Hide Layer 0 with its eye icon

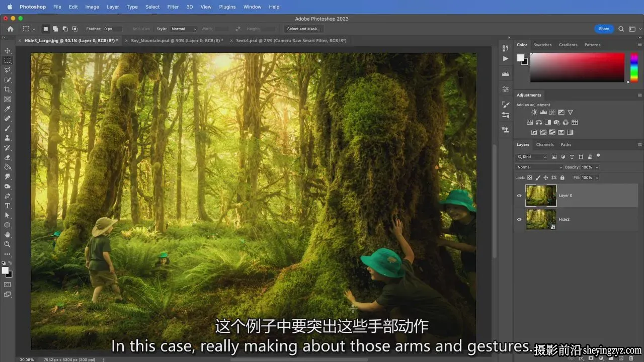(519, 196)
